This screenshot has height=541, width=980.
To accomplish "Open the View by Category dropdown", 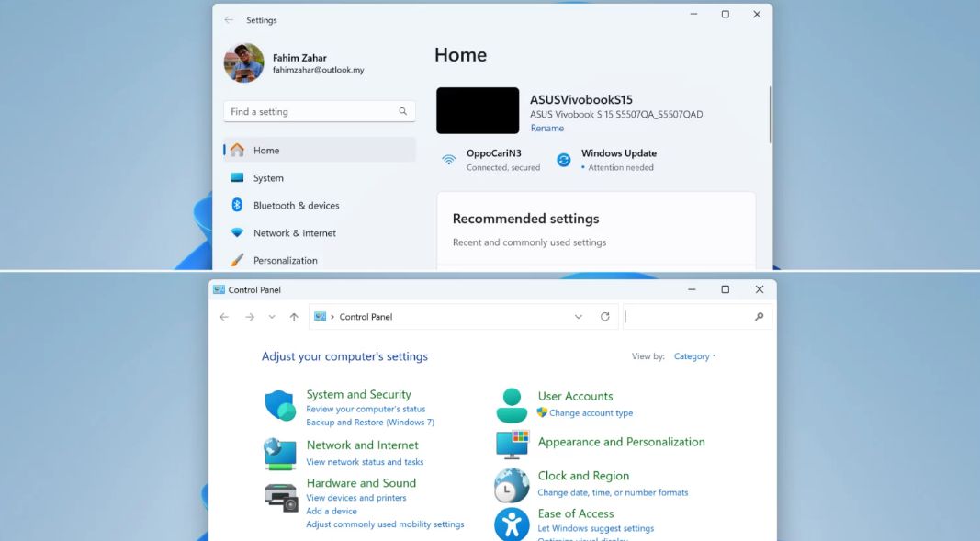I will tap(694, 355).
